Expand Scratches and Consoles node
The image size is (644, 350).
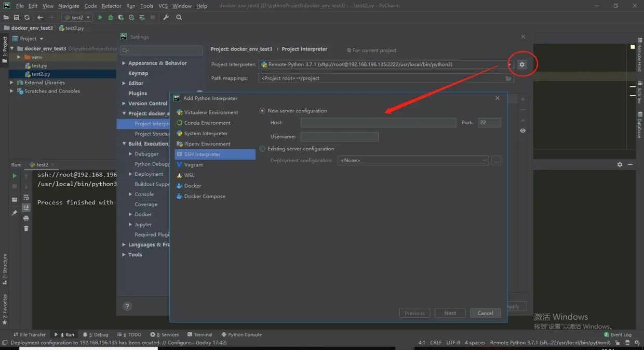pos(12,91)
